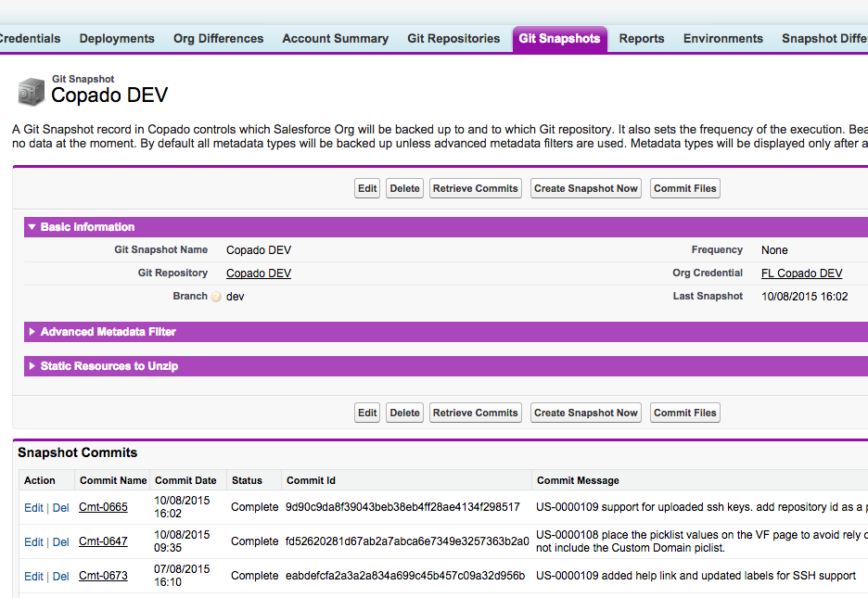The image size is (868, 598).
Task: Open commit Cmt-0665 link
Action: (x=103, y=507)
